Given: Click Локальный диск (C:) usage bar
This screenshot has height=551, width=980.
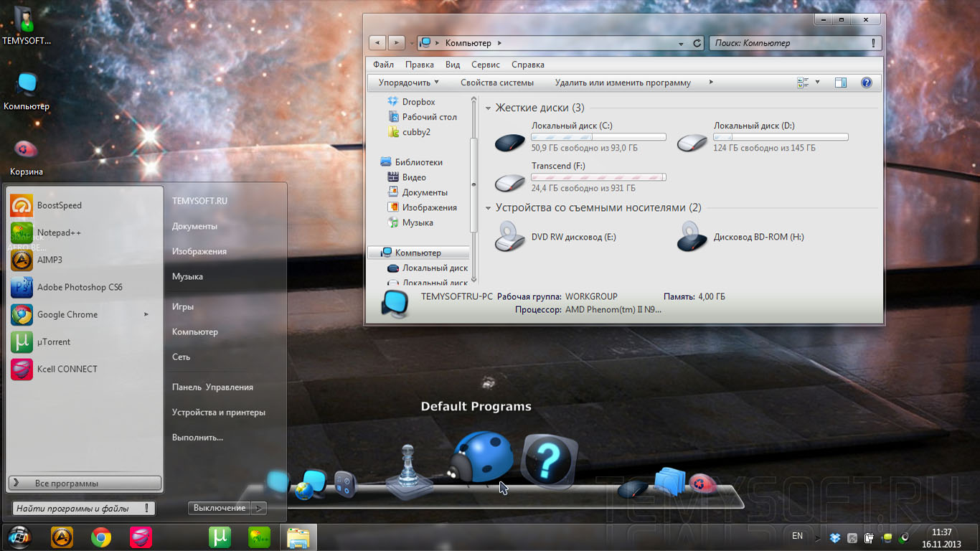Looking at the screenshot, I should click(x=598, y=136).
